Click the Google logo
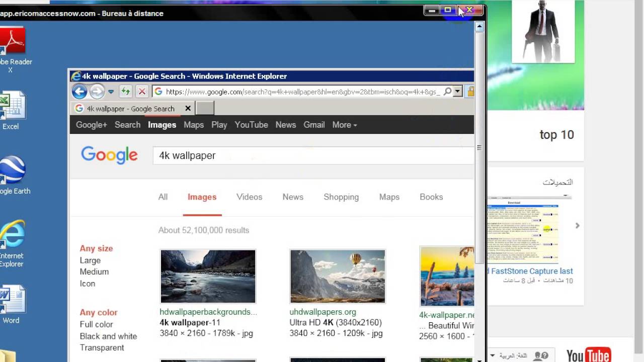The image size is (644, 362). pyautogui.click(x=109, y=155)
